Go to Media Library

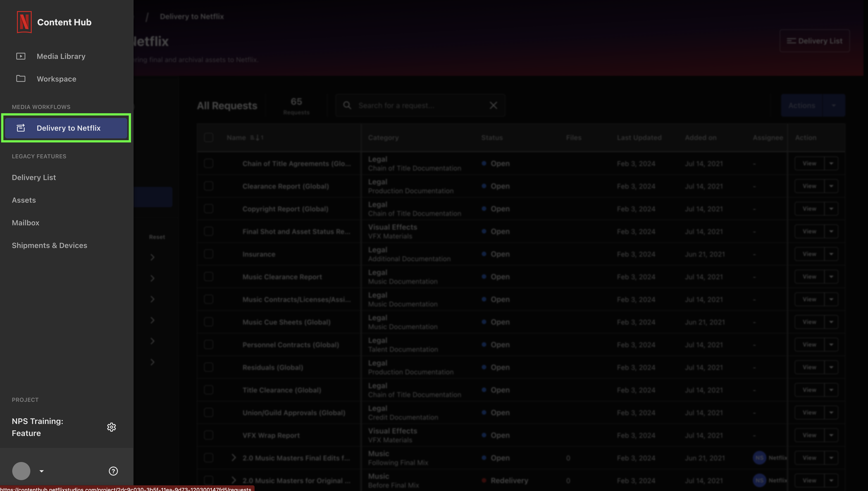point(61,56)
